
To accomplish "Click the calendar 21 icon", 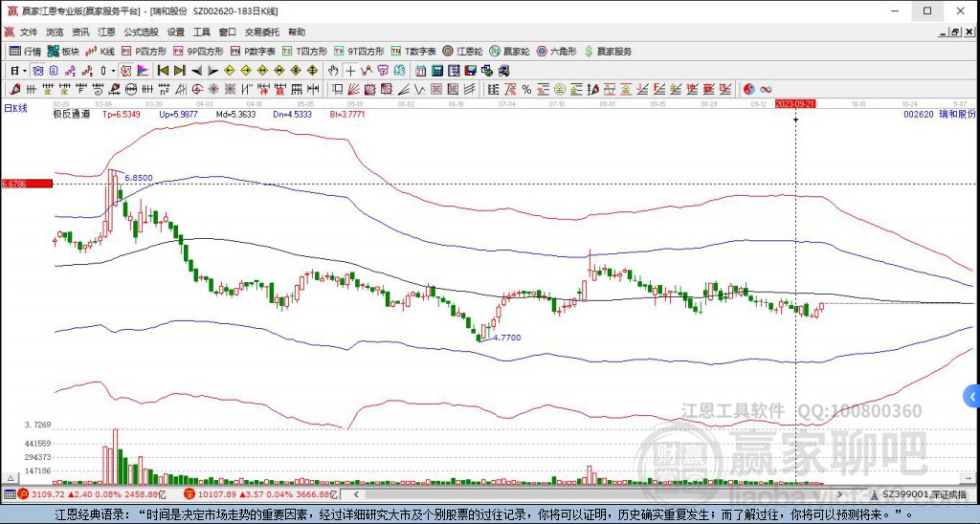I will pyautogui.click(x=421, y=71).
